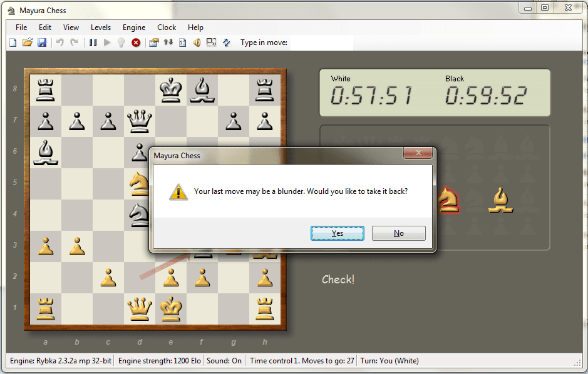Open the View menu

pos(71,28)
